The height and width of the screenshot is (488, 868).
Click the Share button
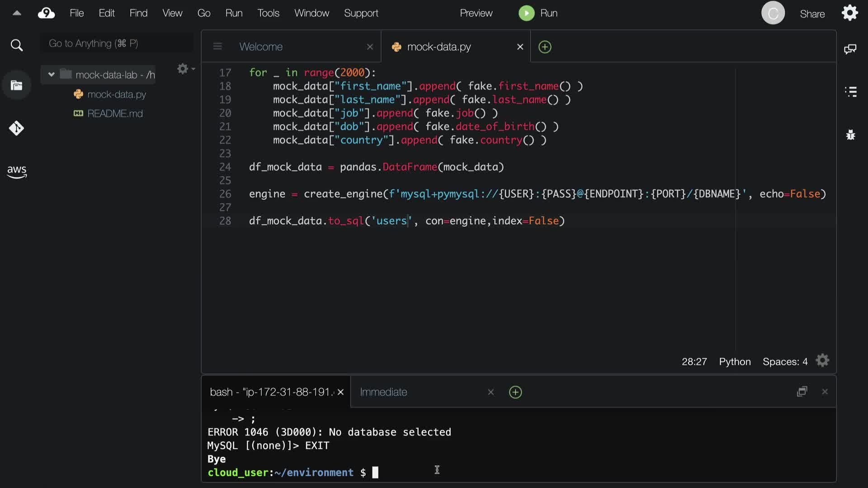tap(812, 14)
